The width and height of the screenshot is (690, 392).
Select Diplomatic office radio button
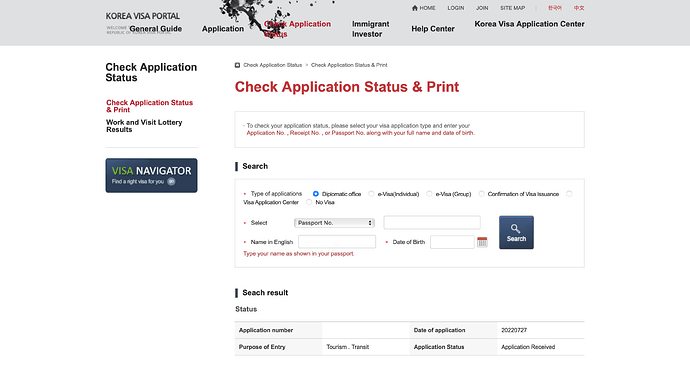pyautogui.click(x=316, y=194)
